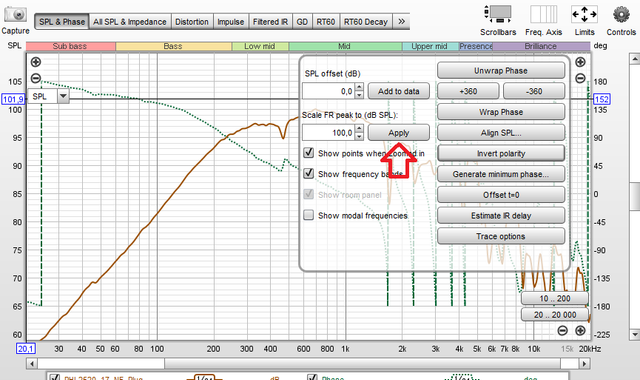The height and width of the screenshot is (380, 640).
Task: Switch to the SPL & Phase tab
Action: tap(62, 22)
